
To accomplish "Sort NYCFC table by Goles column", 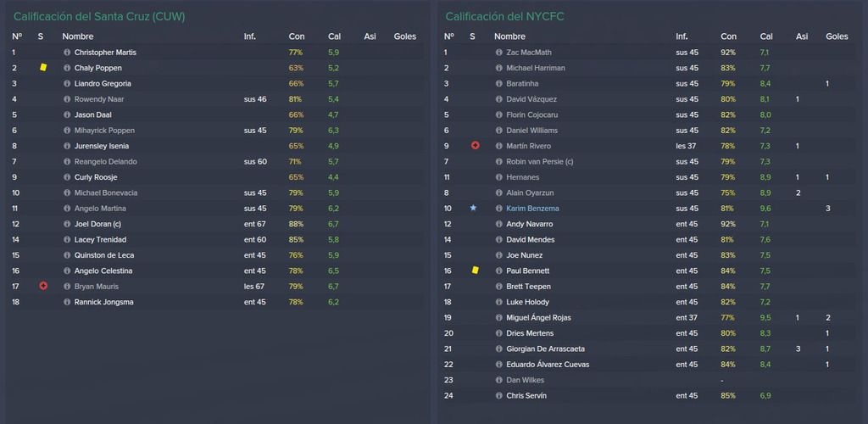I will pyautogui.click(x=837, y=36).
